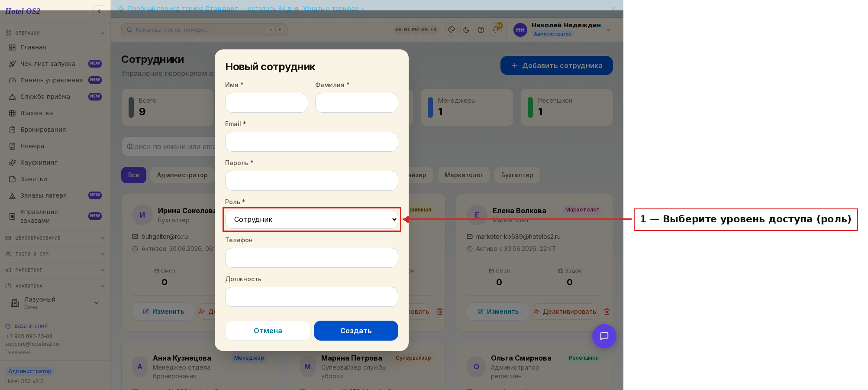The width and height of the screenshot is (868, 390).
Task: Click the Создать button
Action: (x=356, y=331)
